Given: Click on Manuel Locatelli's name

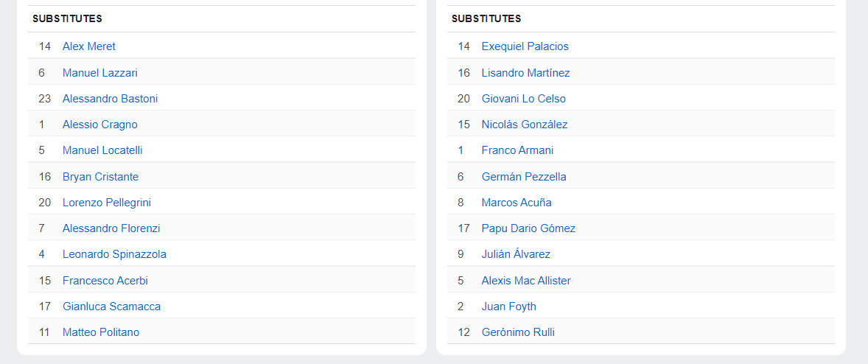Looking at the screenshot, I should (102, 150).
